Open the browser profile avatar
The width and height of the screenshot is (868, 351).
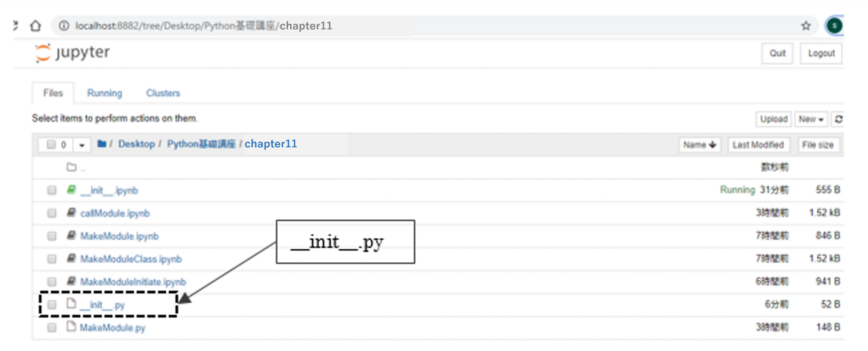pos(834,26)
